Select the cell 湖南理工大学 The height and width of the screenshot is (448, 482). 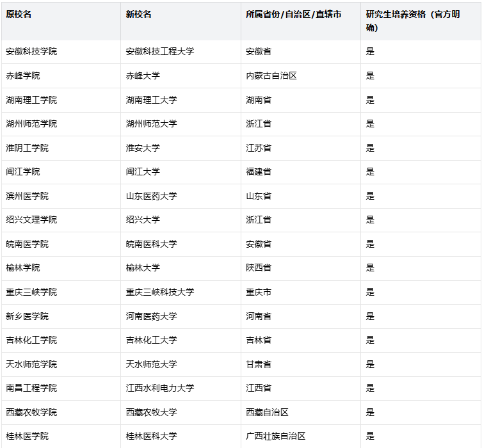click(x=181, y=100)
